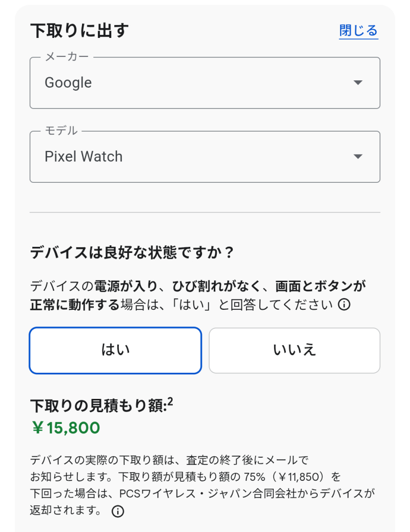The height and width of the screenshot is (532, 410).
Task: Click footnote 2 beside 下取りの見積もり額
Action: pos(170,402)
